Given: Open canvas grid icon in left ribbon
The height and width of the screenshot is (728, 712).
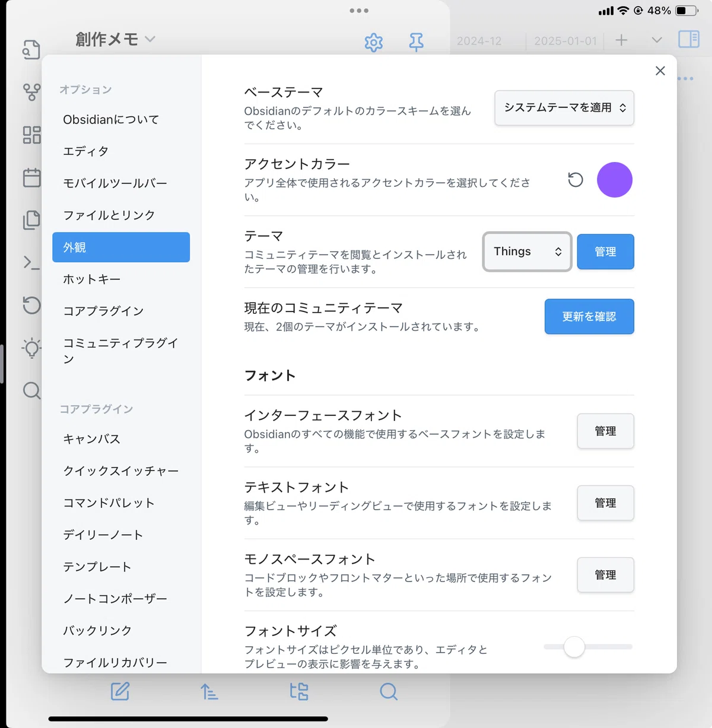Looking at the screenshot, I should click(31, 135).
